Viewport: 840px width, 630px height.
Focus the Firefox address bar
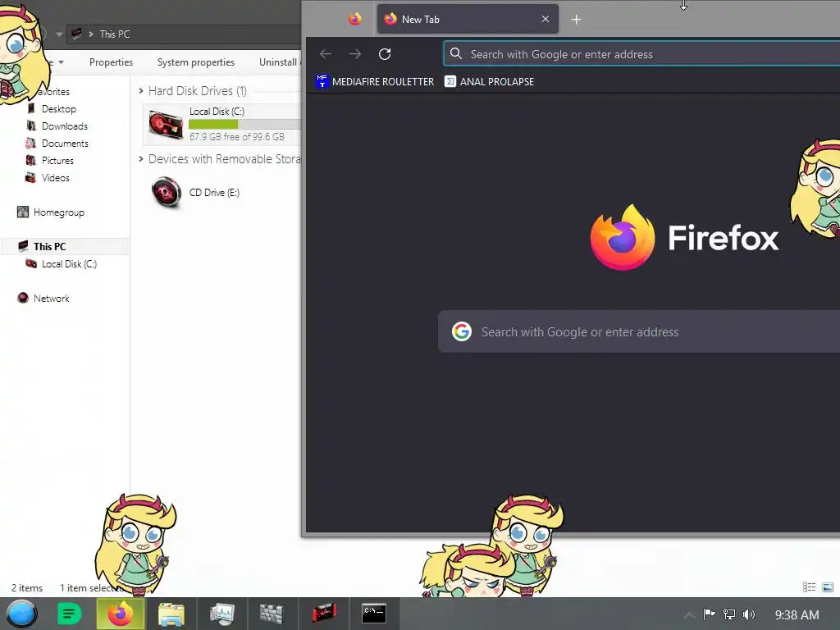tap(641, 54)
